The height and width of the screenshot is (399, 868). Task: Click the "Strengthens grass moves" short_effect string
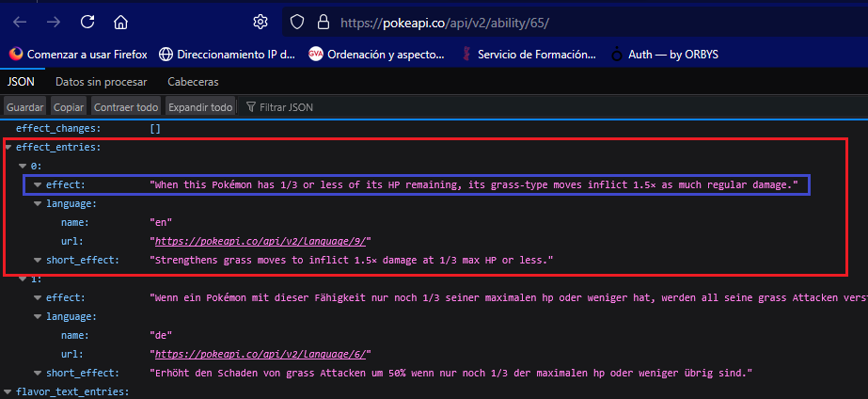coord(352,260)
